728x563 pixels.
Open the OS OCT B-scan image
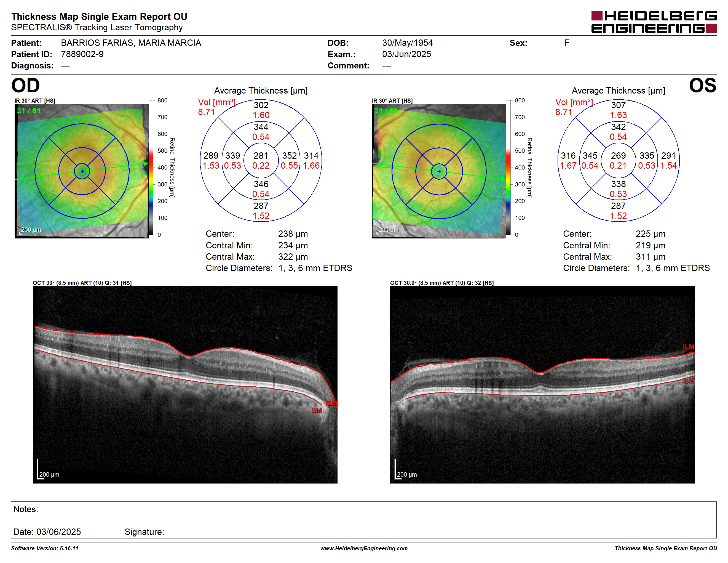(542, 384)
